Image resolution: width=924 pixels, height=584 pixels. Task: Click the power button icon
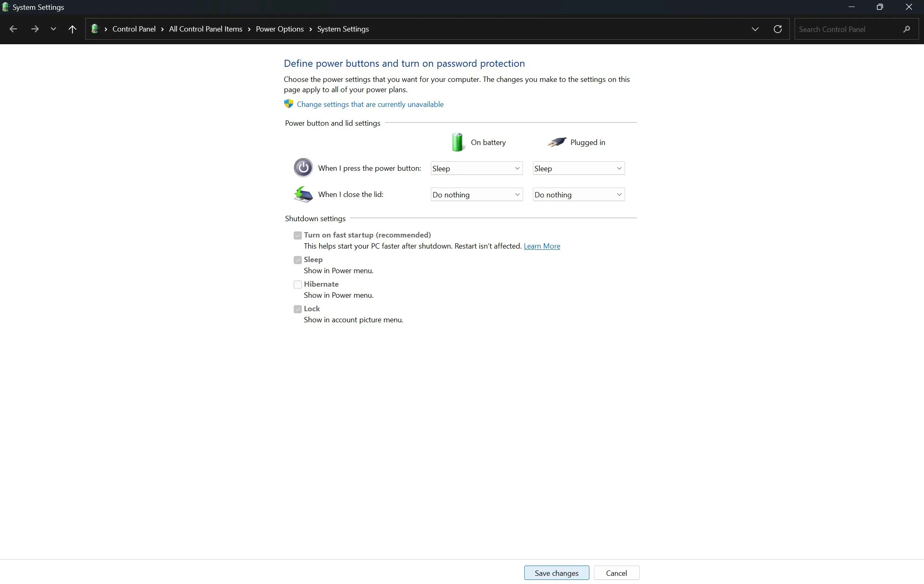(x=303, y=168)
